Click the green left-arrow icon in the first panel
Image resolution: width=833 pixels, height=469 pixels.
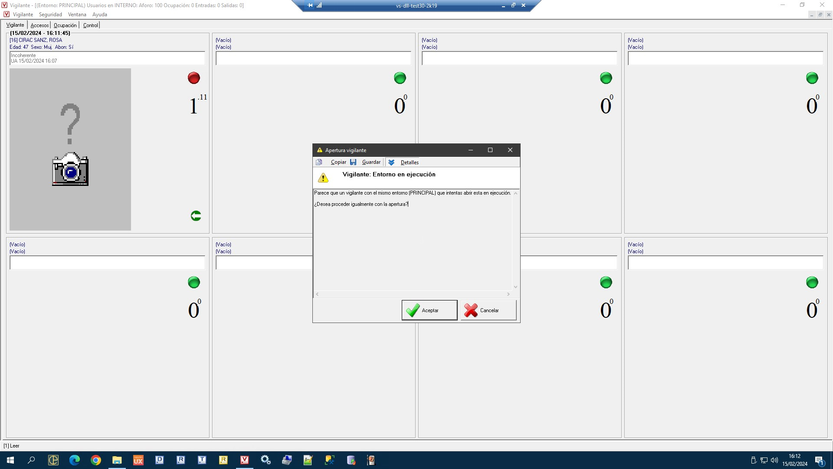point(196,216)
